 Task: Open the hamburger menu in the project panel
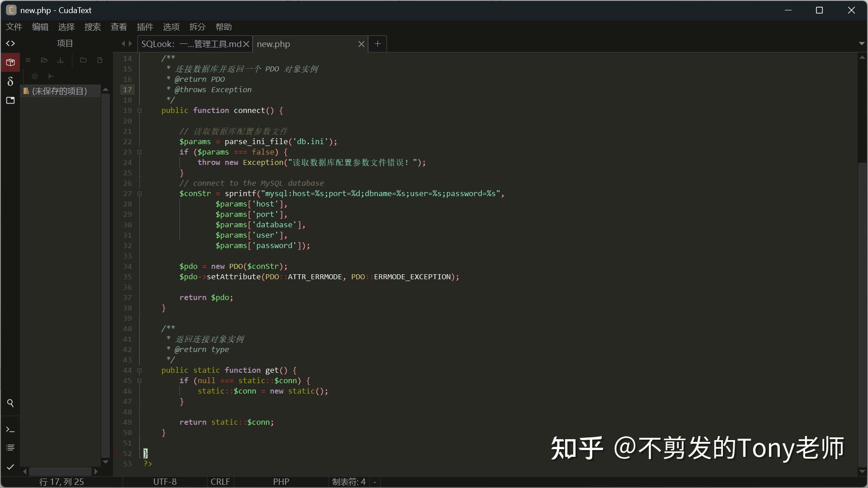[x=28, y=60]
